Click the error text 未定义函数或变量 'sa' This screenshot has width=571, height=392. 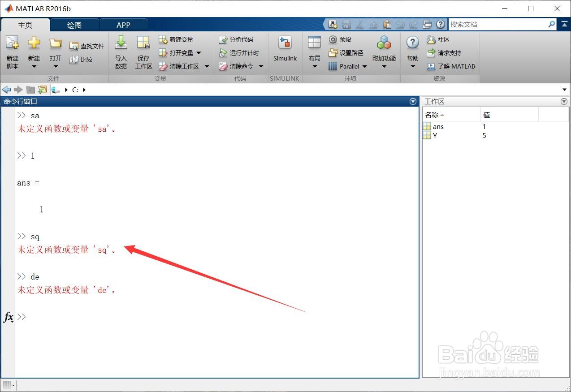click(x=67, y=129)
